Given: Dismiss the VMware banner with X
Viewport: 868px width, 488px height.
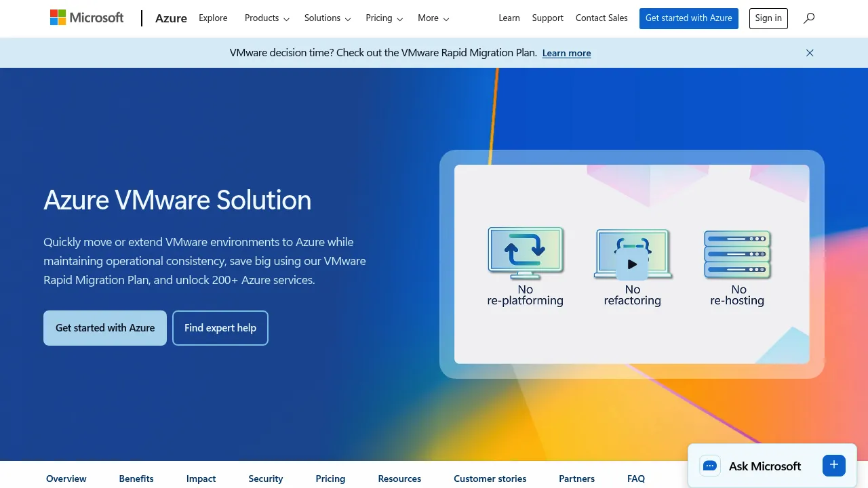Looking at the screenshot, I should (810, 53).
